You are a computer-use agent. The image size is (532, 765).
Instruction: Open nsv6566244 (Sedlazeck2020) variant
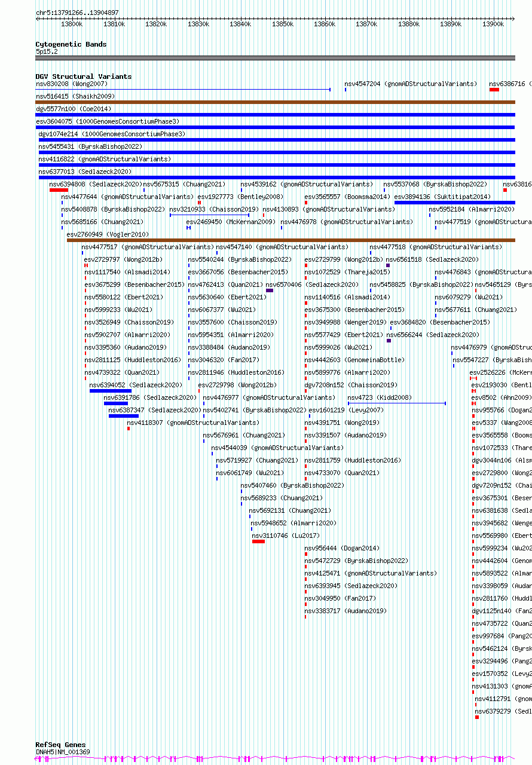(x=433, y=335)
